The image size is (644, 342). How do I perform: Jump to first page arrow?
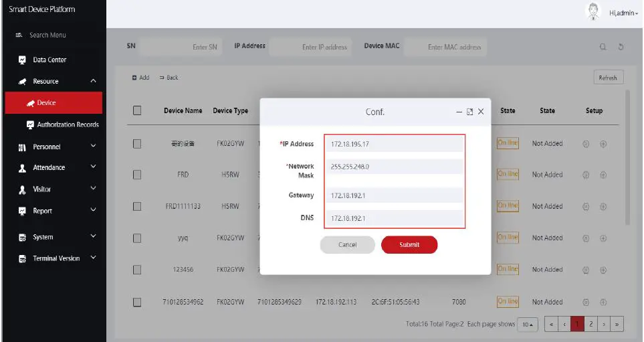[551, 325]
